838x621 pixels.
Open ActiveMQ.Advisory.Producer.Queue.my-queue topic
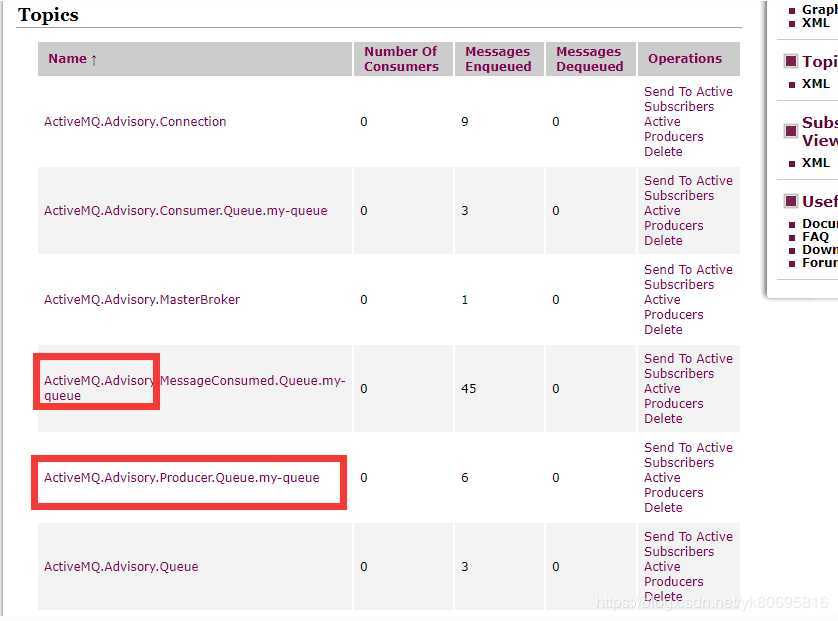[182, 477]
